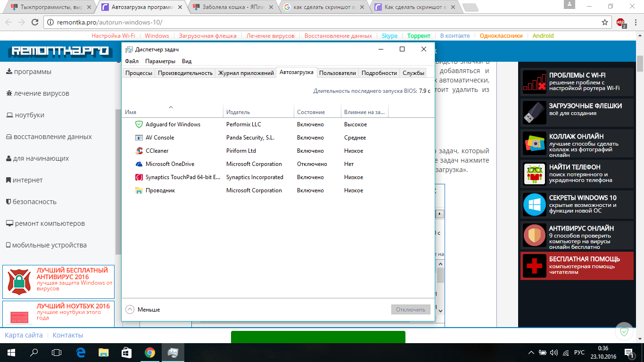Switch to the Производительность tab
This screenshot has height=362, width=644.
[185, 73]
